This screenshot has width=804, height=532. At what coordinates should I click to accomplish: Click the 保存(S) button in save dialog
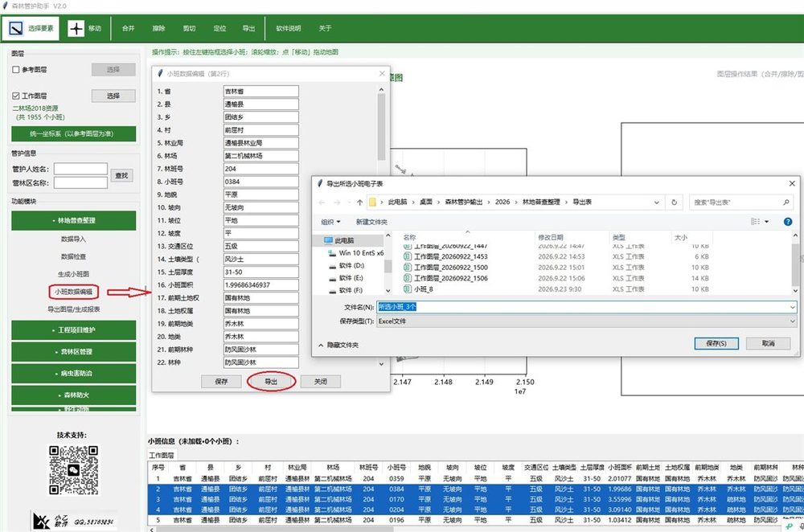click(x=716, y=343)
